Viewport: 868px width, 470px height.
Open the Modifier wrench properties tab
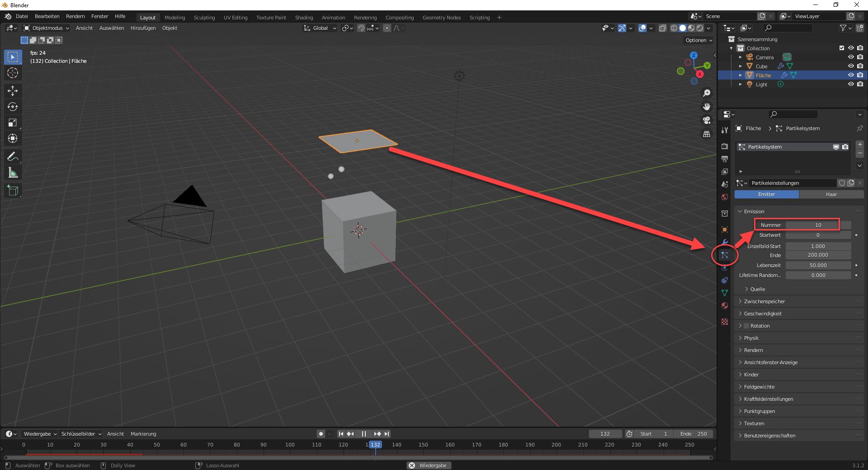coord(725,242)
